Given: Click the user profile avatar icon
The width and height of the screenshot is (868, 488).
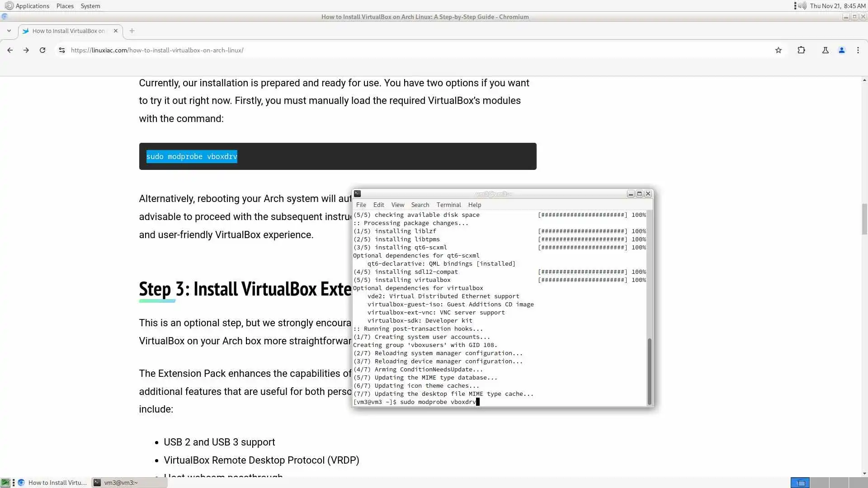Looking at the screenshot, I should [x=841, y=50].
